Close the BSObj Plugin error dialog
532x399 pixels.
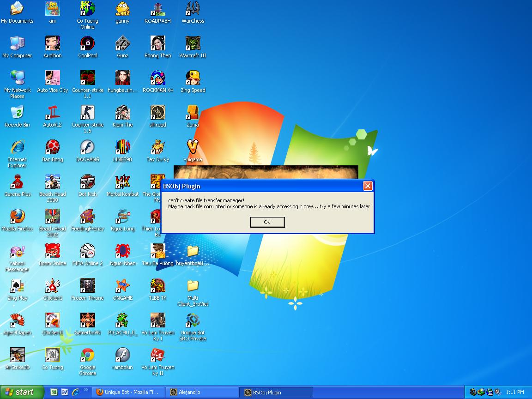pos(368,186)
